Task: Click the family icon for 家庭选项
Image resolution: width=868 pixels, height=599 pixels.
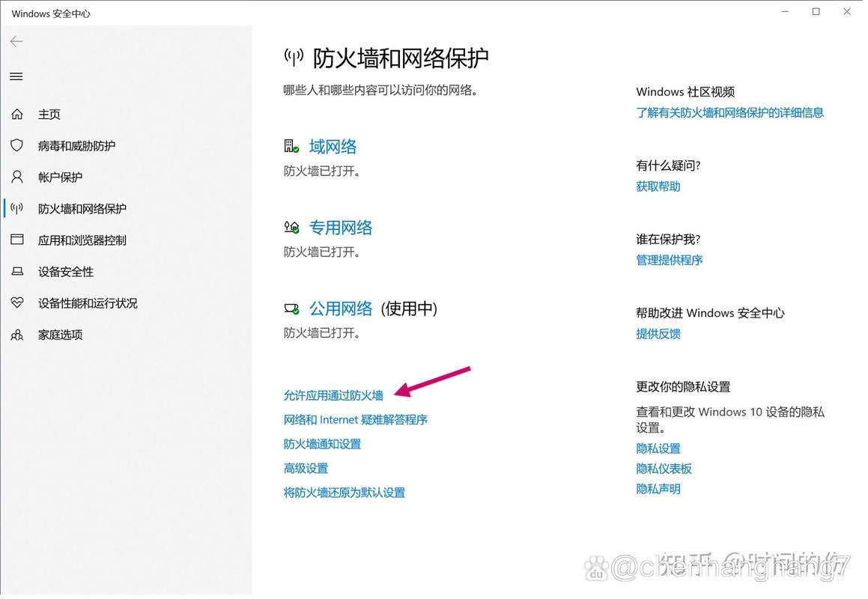Action: click(17, 335)
